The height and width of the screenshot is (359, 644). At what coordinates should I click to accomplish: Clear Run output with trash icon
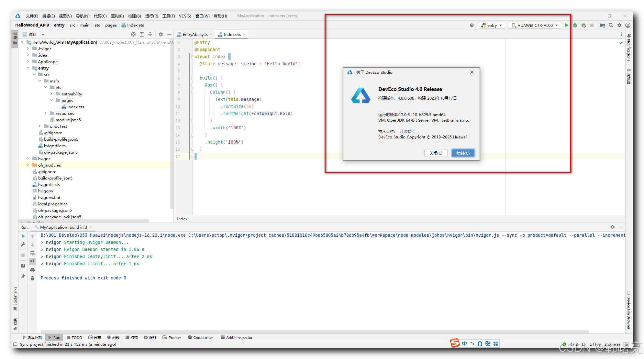pyautogui.click(x=32, y=278)
